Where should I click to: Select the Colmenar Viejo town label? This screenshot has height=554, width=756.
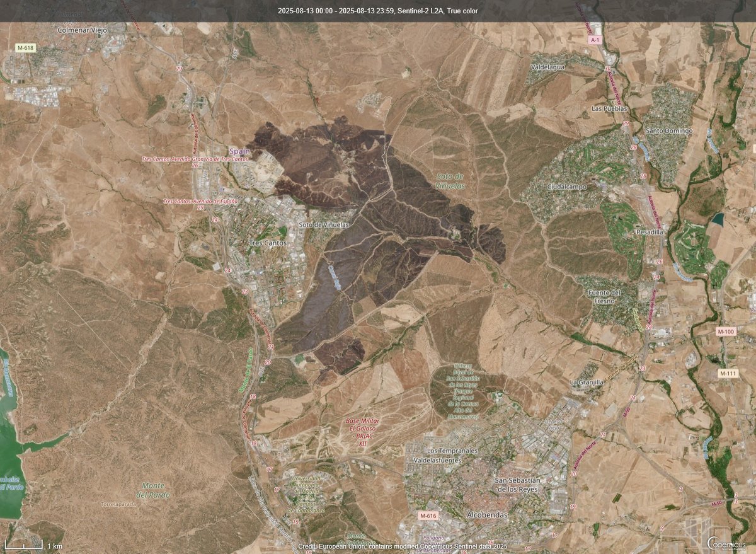coord(82,30)
